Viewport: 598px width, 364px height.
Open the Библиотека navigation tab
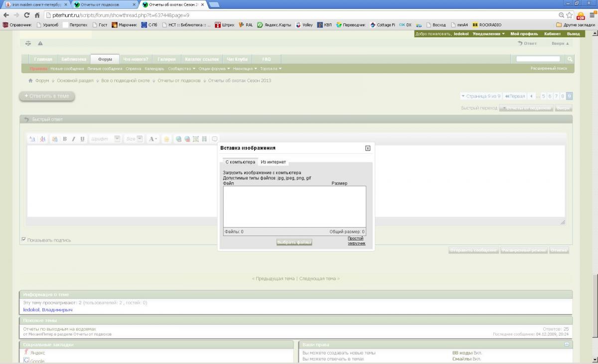(73, 59)
